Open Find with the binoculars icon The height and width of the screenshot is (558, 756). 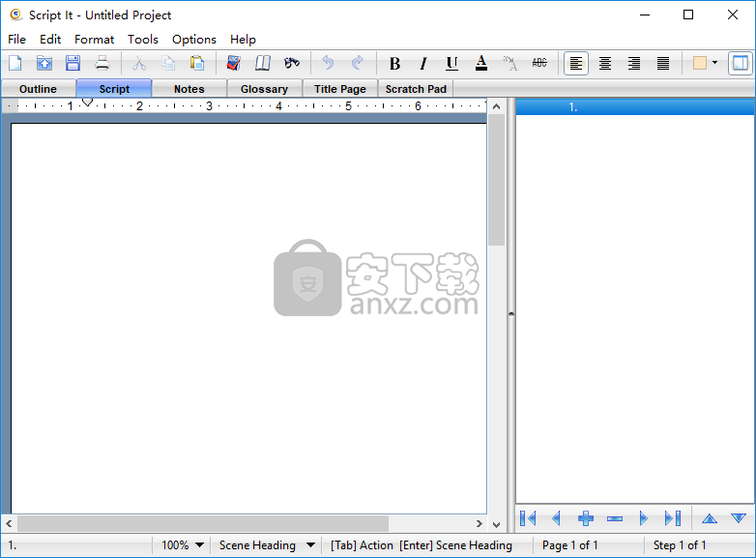tap(292, 63)
